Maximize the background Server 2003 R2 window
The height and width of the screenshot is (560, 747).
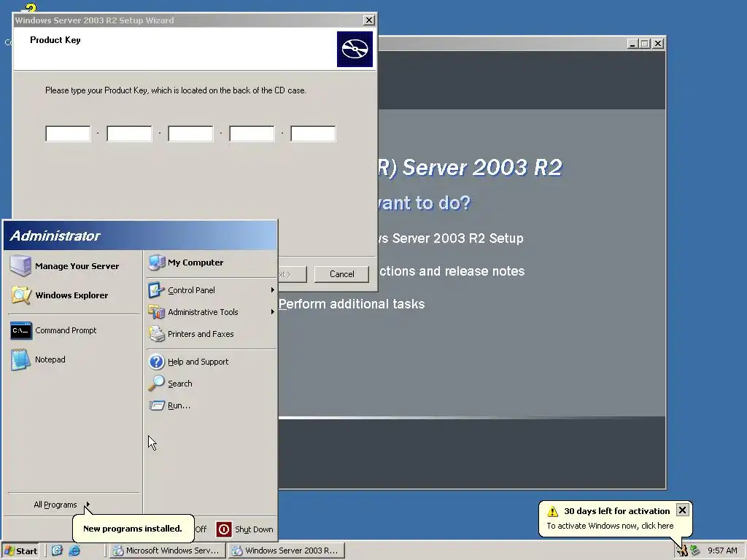[x=645, y=43]
